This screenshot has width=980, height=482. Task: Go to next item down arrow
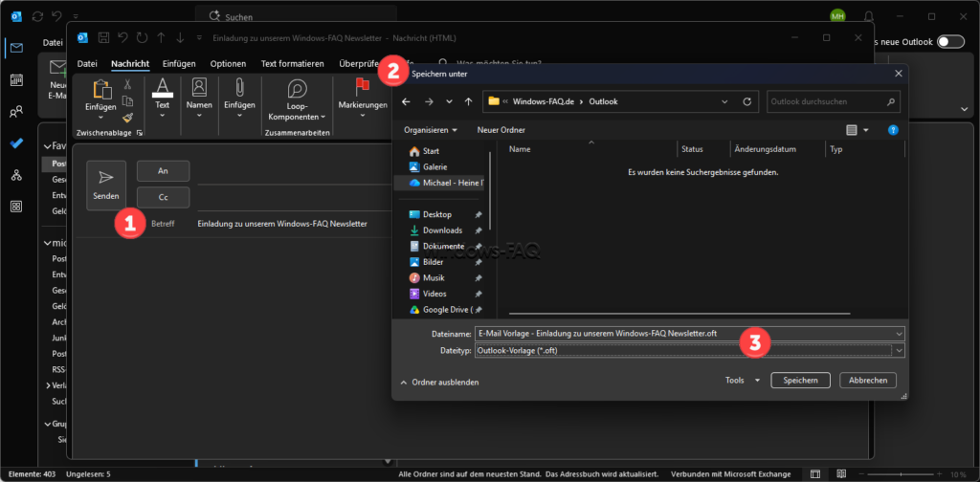tap(180, 38)
